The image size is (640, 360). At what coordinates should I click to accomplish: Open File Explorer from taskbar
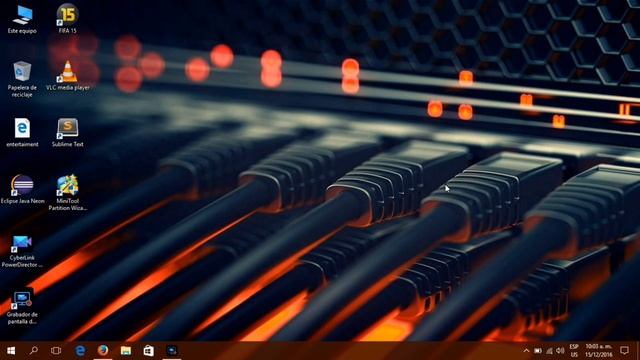(x=126, y=351)
